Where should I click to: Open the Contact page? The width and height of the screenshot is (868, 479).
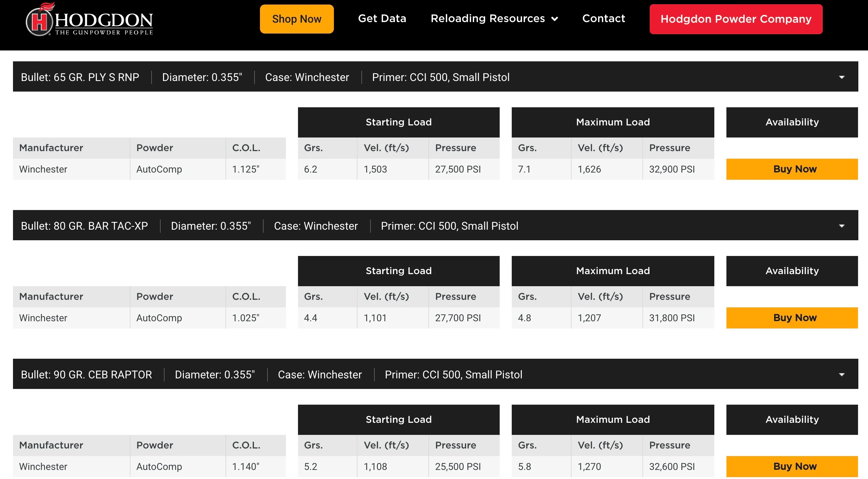coord(604,18)
